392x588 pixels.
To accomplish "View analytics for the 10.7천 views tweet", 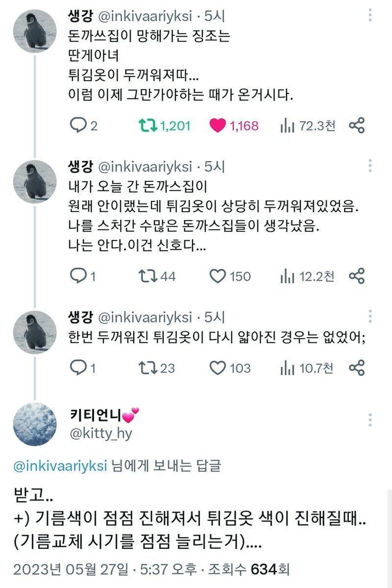I will pyautogui.click(x=287, y=367).
